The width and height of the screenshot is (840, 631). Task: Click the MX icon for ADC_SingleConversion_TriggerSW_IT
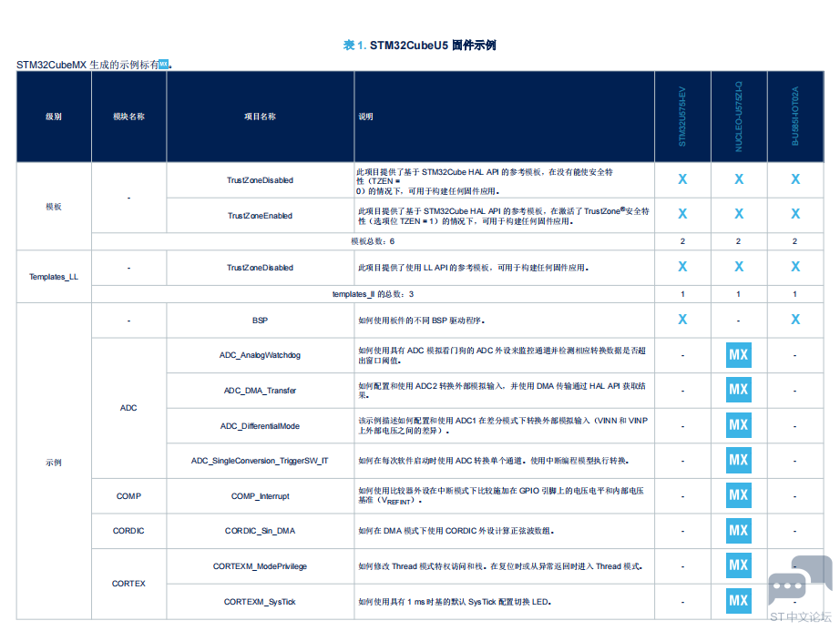pyautogui.click(x=738, y=460)
